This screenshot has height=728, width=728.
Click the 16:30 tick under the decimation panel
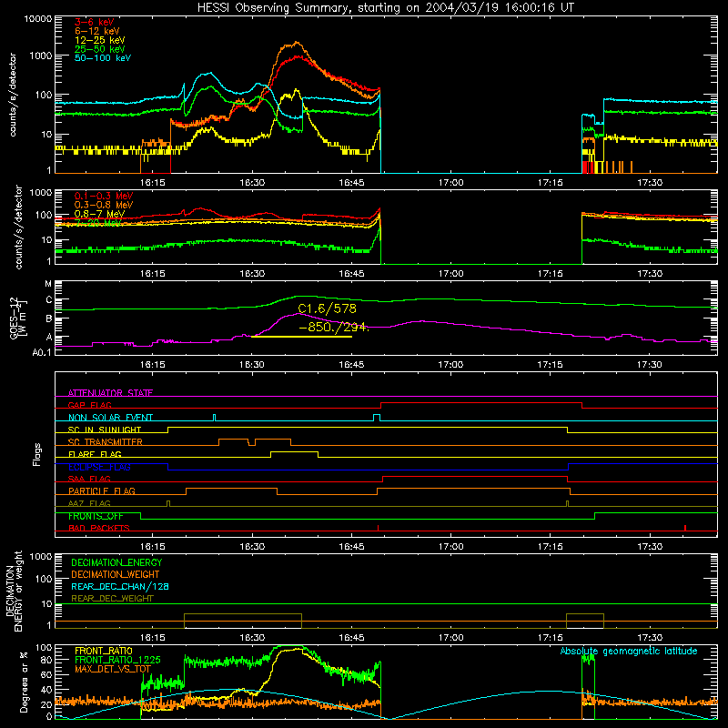[252, 638]
